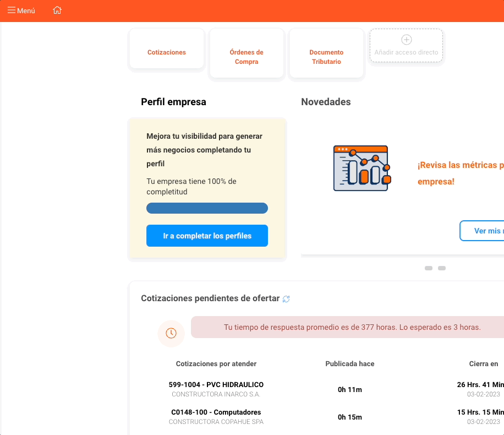Select the second carousel dot indicator
This screenshot has height=435, width=504.
442,268
